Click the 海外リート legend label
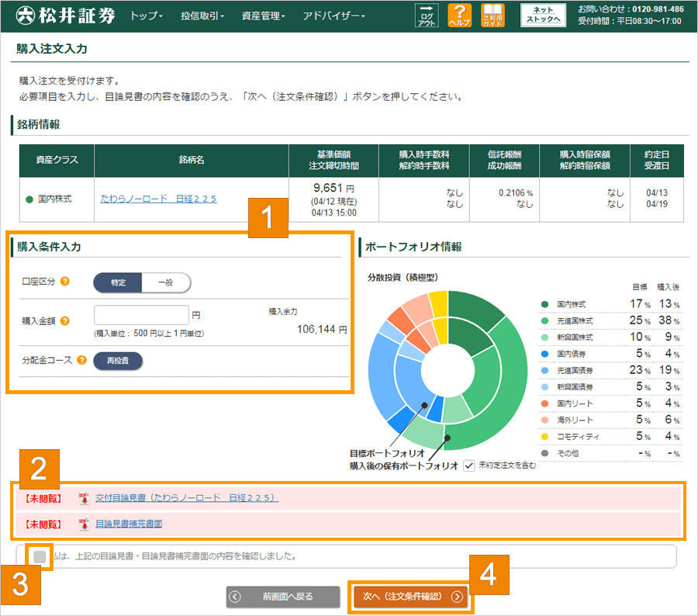 tap(575, 420)
